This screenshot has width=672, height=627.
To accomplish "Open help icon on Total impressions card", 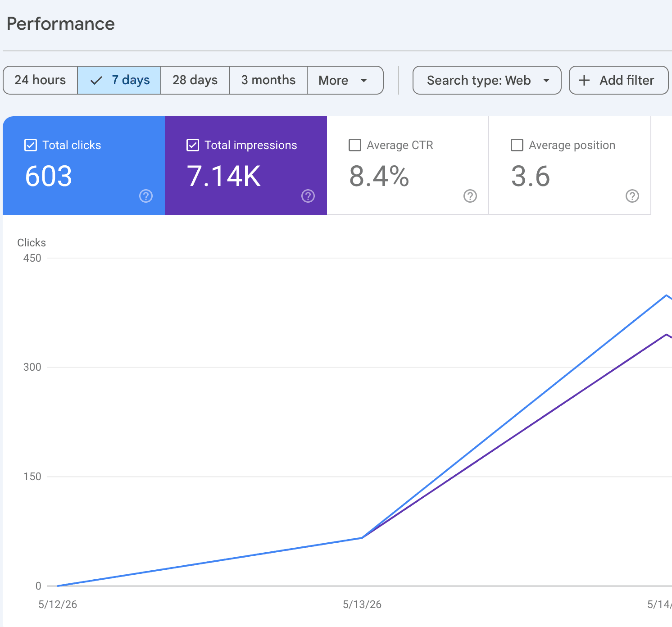I will 308,196.
